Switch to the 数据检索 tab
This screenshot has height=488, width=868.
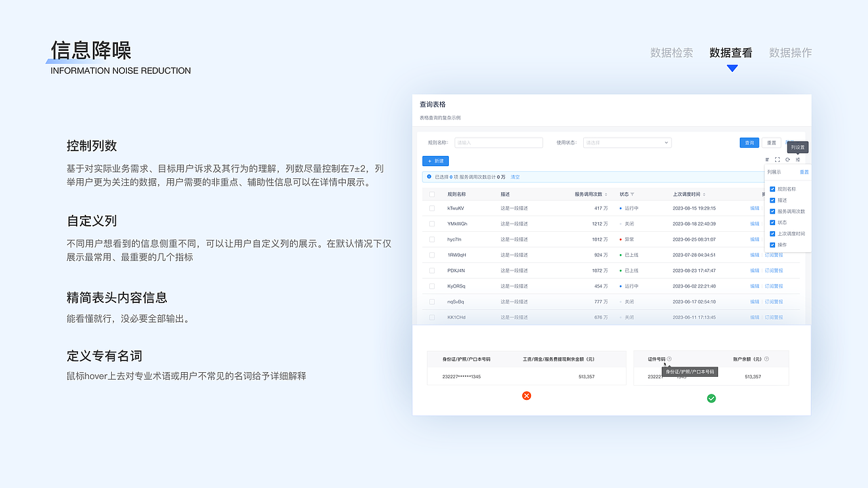click(x=671, y=52)
